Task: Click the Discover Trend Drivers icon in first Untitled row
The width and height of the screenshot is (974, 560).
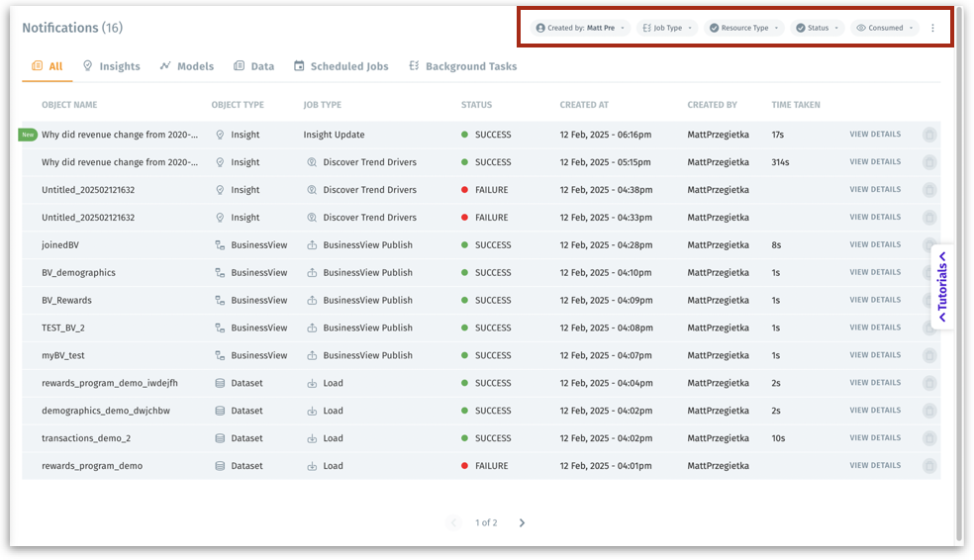Action: [x=312, y=190]
